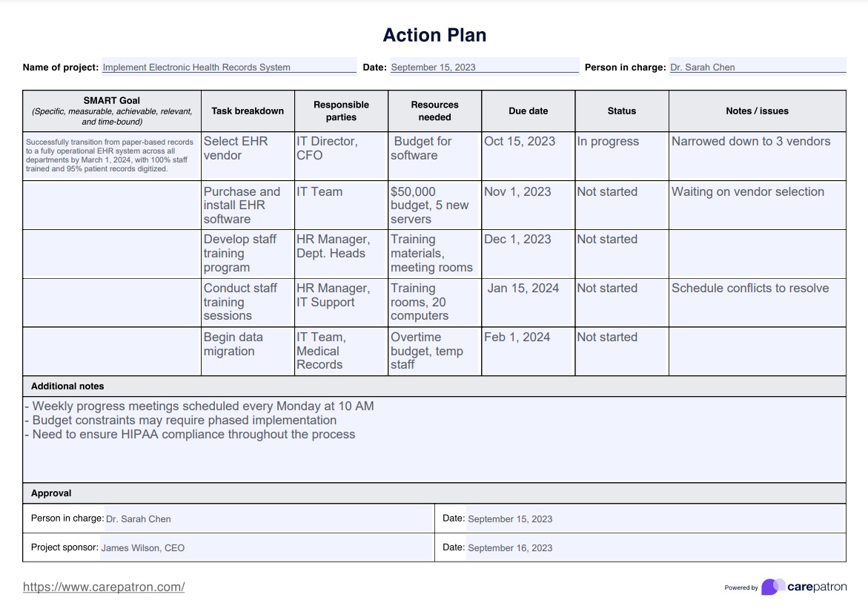Edit 'Waiting on vendor selection' notes cell
Screen dimensions: 868x612
757,205
